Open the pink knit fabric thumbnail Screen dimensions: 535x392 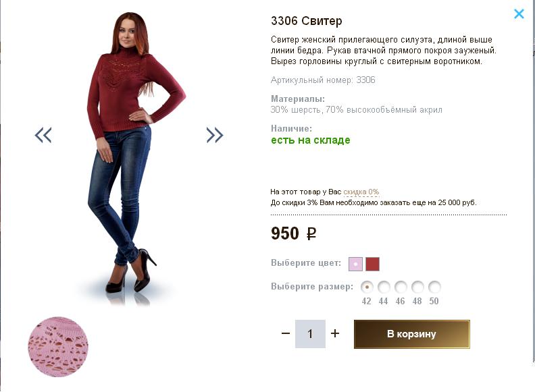58,346
